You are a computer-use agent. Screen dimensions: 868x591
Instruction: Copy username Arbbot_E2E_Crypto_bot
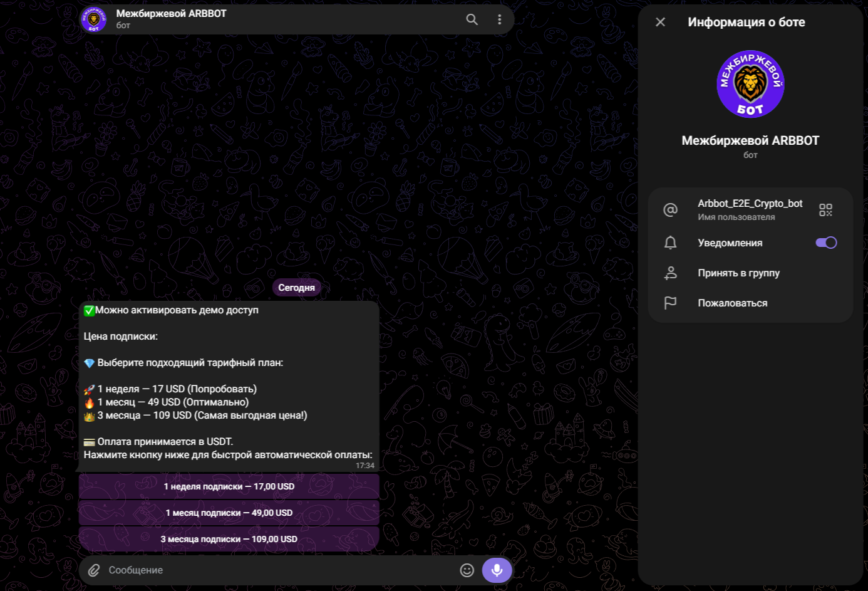750,204
